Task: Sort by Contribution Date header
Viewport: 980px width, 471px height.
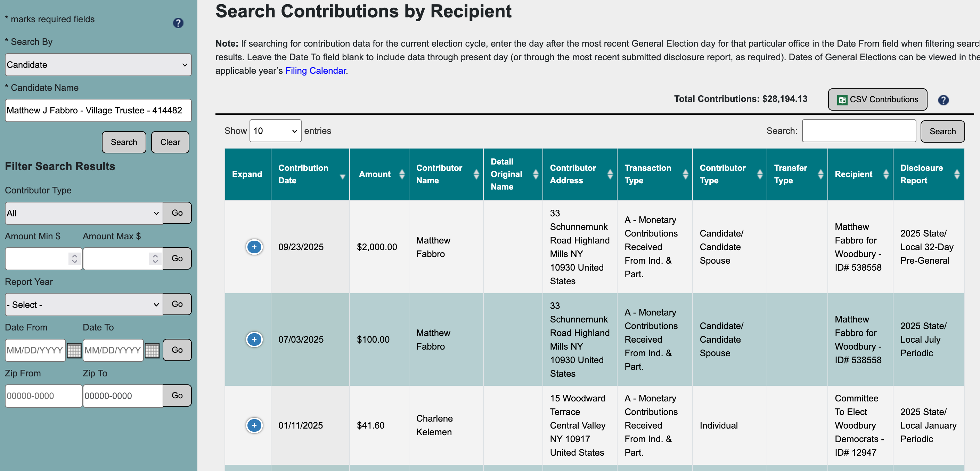Action: coord(310,174)
